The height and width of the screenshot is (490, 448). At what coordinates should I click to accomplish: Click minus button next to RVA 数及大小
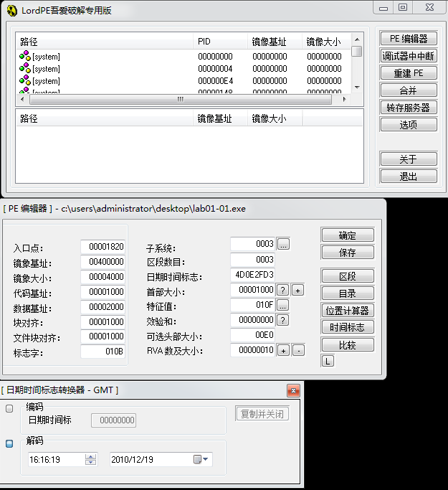298,350
